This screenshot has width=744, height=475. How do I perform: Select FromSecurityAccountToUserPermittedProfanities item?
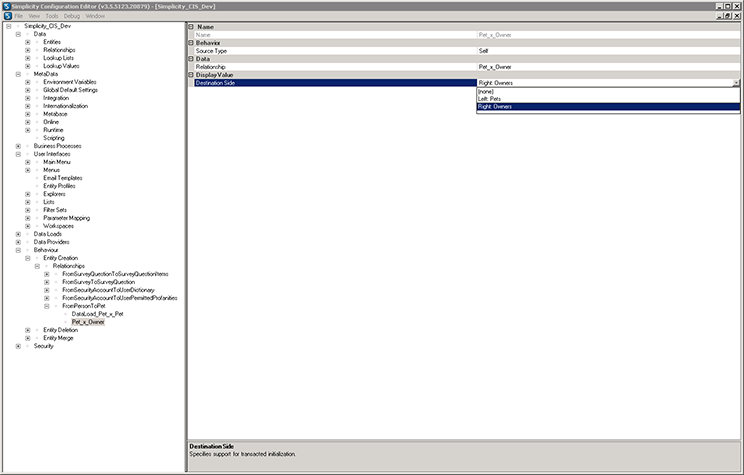[120, 298]
